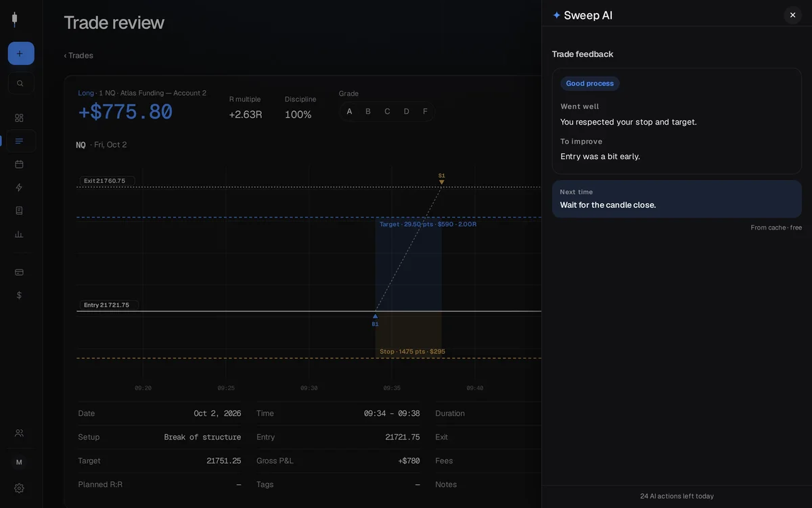The height and width of the screenshot is (508, 812).
Task: Select the trades list sidebar icon
Action: pyautogui.click(x=19, y=141)
